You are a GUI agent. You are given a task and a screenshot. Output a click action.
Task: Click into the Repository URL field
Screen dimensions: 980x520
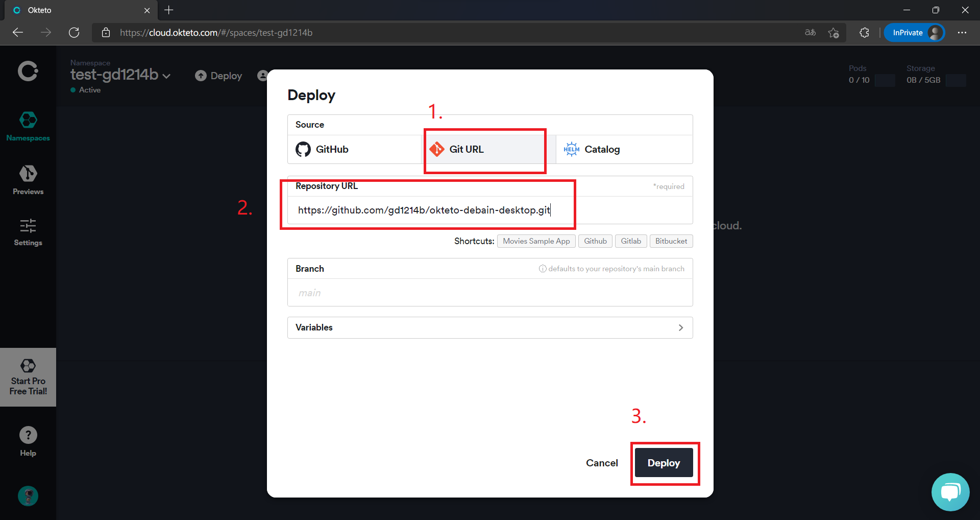490,210
